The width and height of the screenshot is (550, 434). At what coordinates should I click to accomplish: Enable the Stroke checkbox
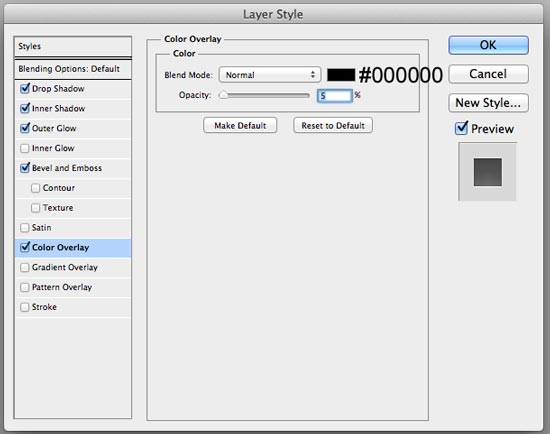click(x=25, y=307)
